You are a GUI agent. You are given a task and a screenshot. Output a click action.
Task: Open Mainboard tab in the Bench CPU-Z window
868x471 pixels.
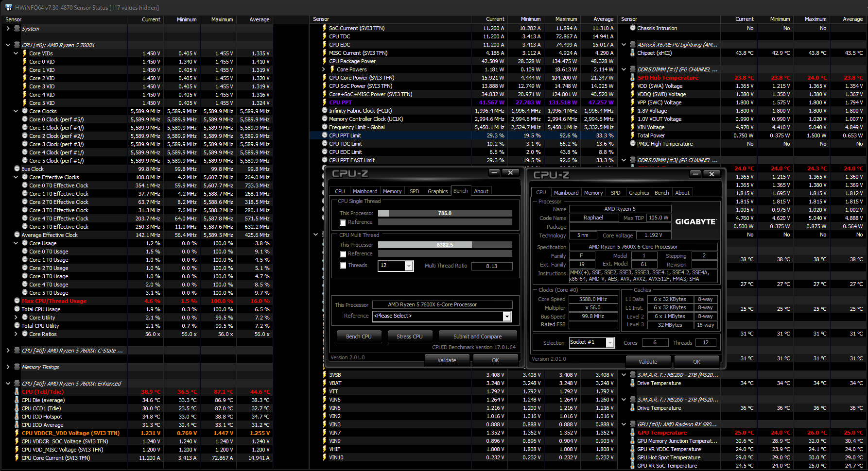(365, 191)
